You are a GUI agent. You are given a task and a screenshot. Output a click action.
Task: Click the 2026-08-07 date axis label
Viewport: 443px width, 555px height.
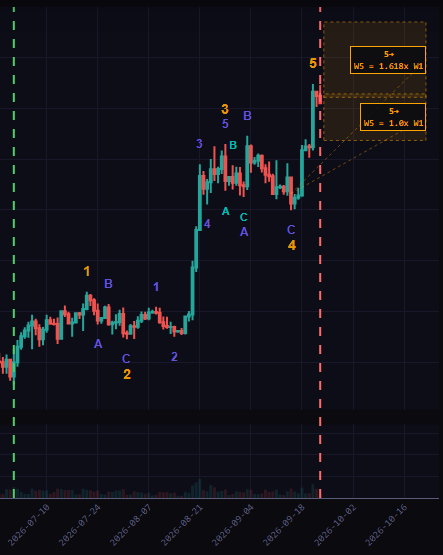(131, 525)
